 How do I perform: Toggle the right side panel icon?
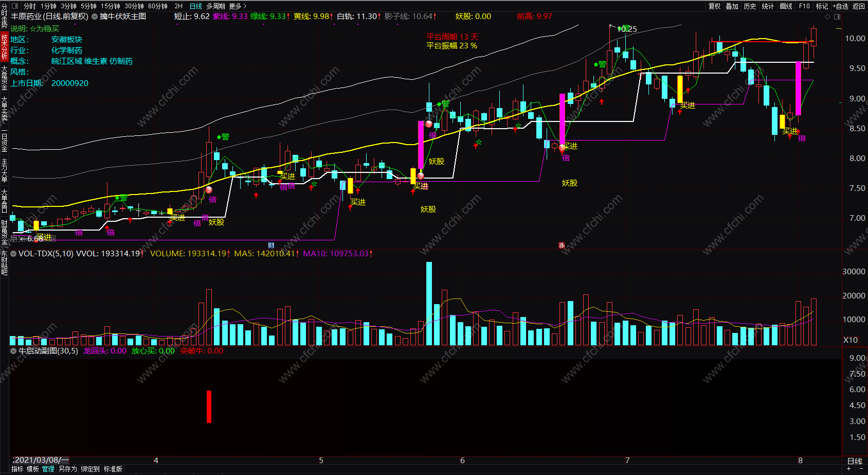(837, 16)
